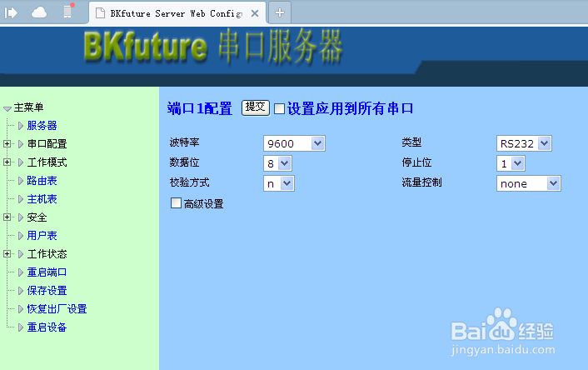Screen dimensions: 588x370
Task: Click the 重启设备 link
Action: tap(47, 327)
